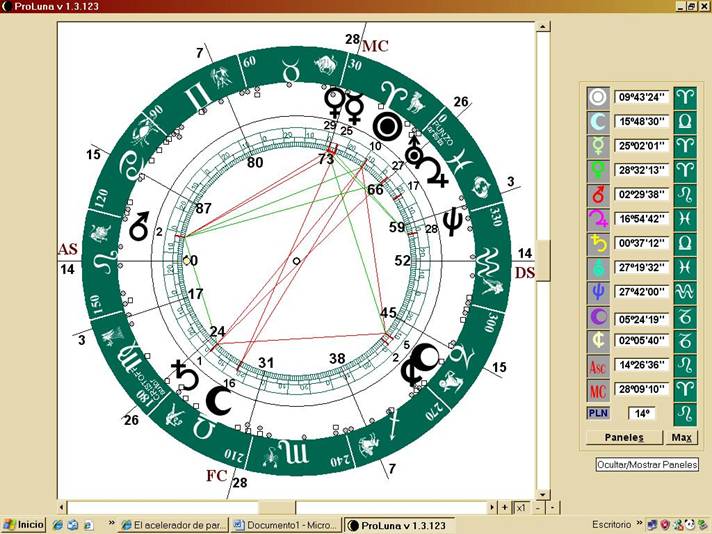This screenshot has width=712, height=534.
Task: Click the red Asc ascendant icon
Action: click(598, 366)
